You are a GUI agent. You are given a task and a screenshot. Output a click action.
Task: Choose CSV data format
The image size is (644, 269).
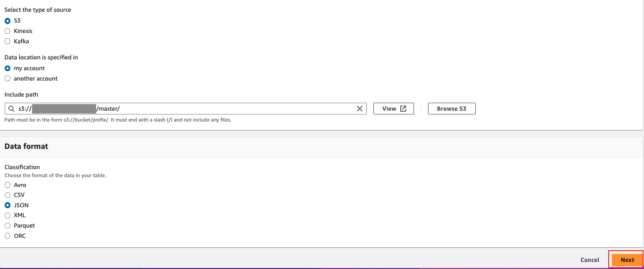tap(8, 195)
